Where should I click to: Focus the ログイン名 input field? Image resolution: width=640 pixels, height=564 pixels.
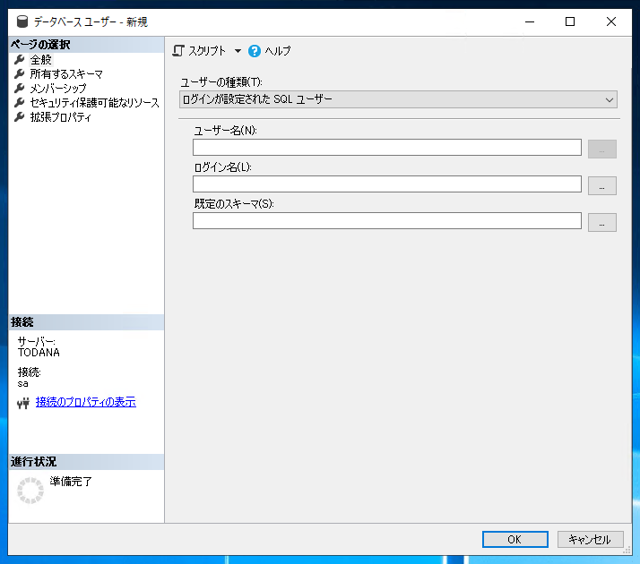[x=387, y=184]
